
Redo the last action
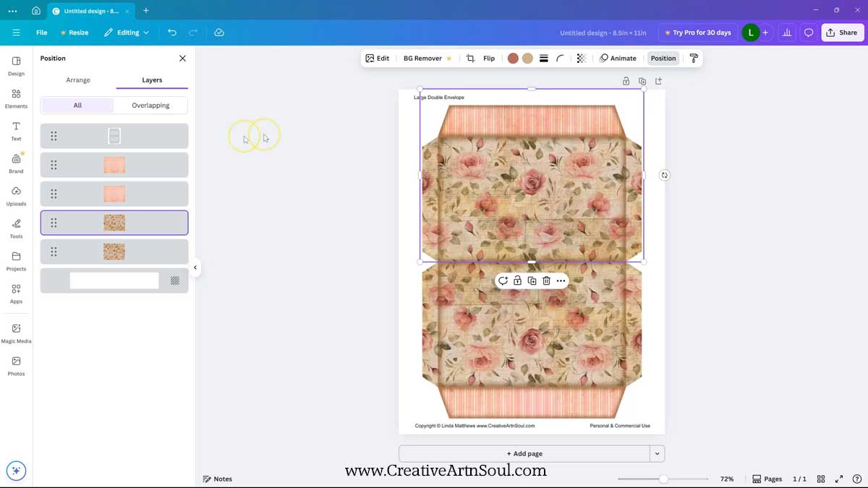[x=193, y=33]
